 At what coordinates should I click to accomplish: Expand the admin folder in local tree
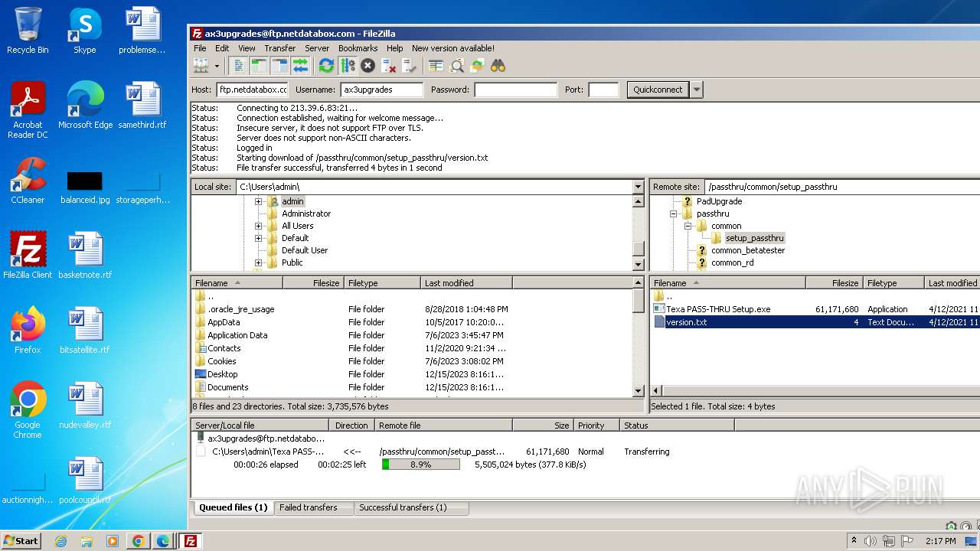[x=258, y=201]
